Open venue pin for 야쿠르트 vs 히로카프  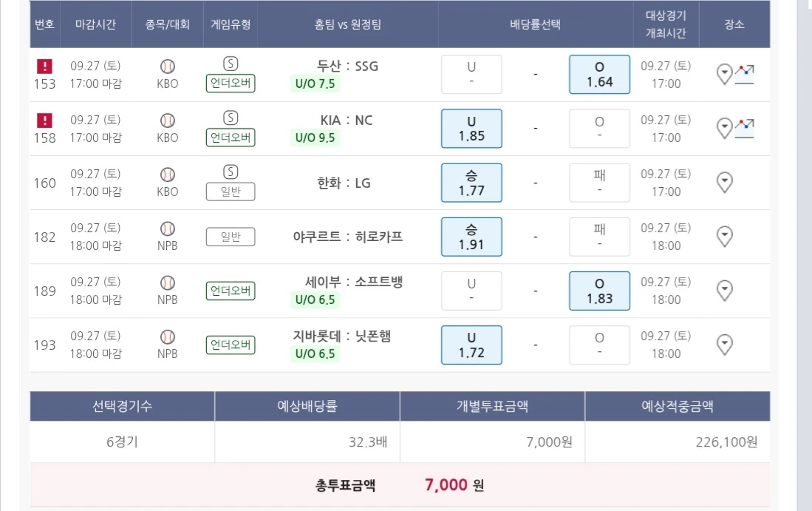[725, 236]
